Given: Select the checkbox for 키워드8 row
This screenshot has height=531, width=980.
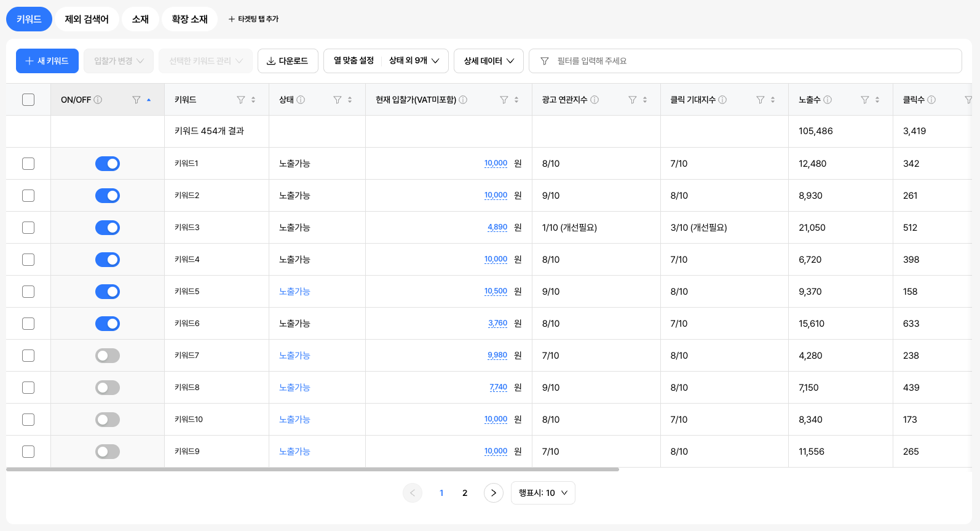Looking at the screenshot, I should pos(28,388).
